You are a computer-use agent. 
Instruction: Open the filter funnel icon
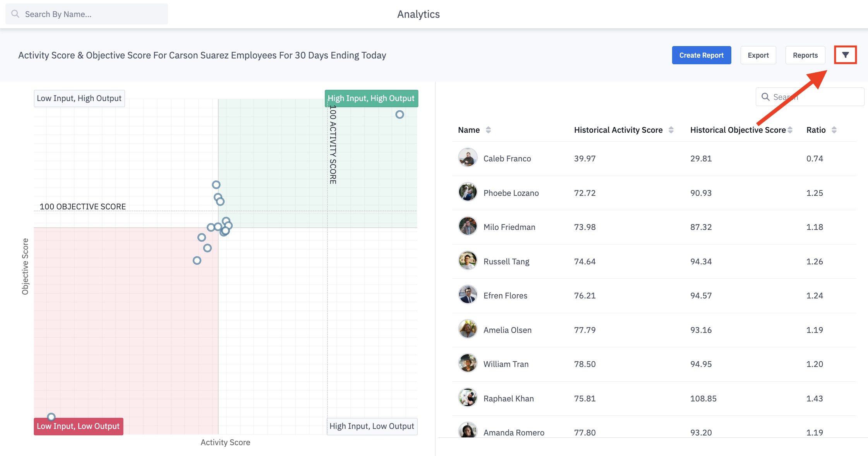845,55
